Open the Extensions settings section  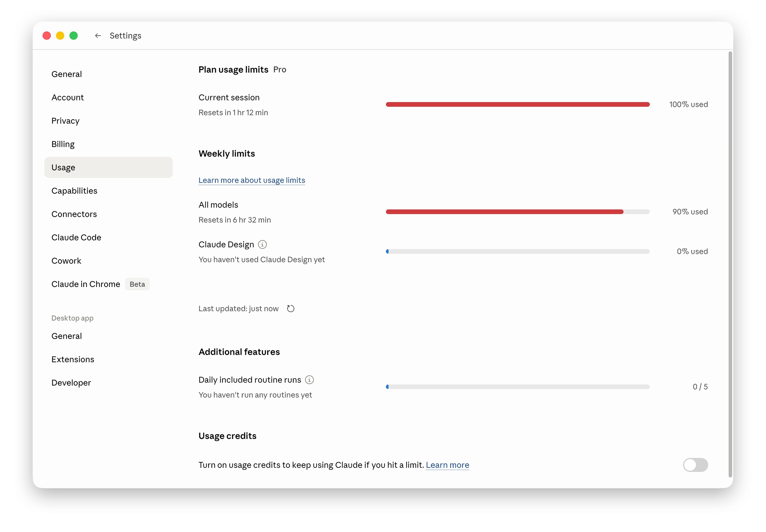point(108,359)
